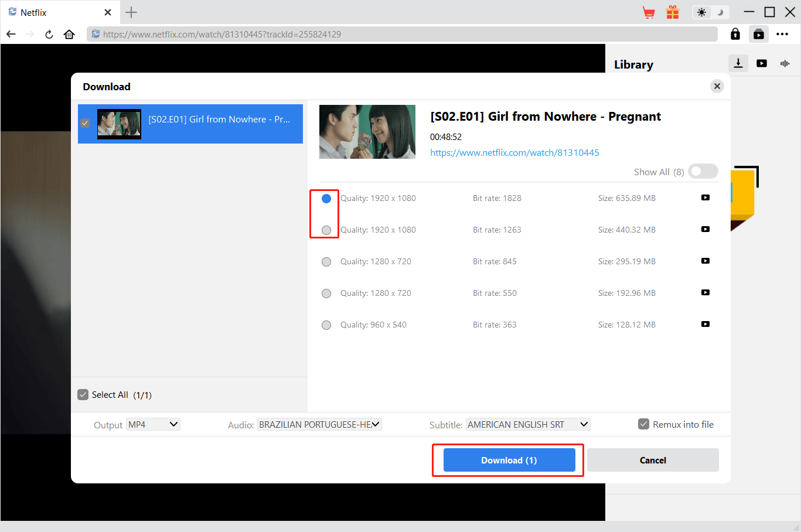801x532 pixels.
Task: Open the Subtitle language dropdown
Action: (x=527, y=424)
